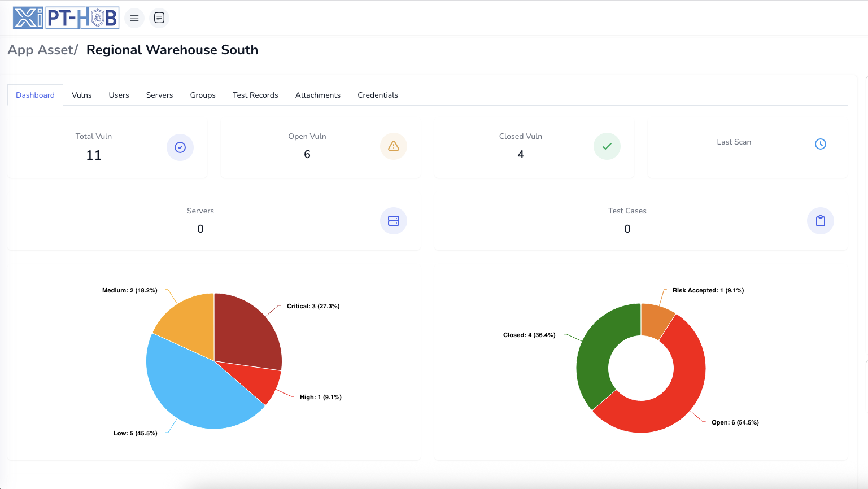Click the App Asset breadcrumb link

click(x=41, y=50)
